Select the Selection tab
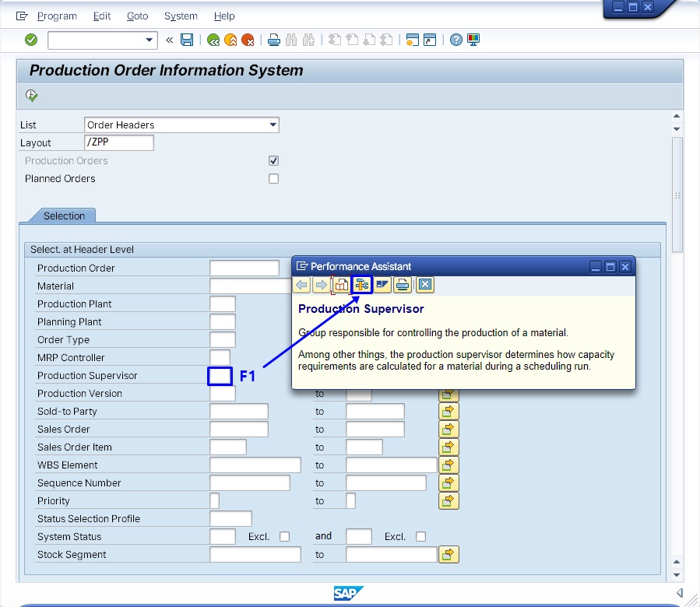This screenshot has width=700, height=607. point(64,216)
